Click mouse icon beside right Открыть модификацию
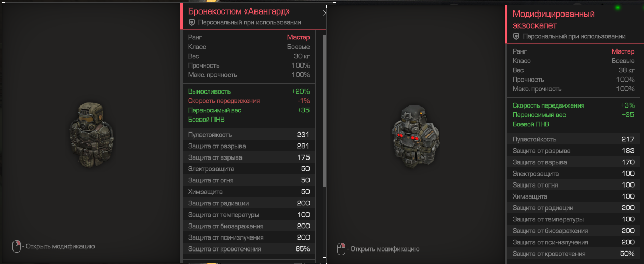The width and height of the screenshot is (644, 264). click(x=341, y=249)
